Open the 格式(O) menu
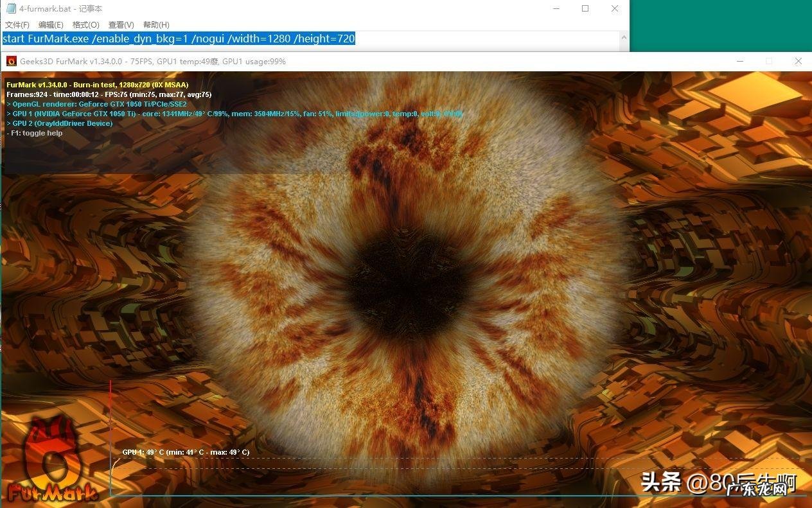The height and width of the screenshot is (508, 812). (x=86, y=24)
